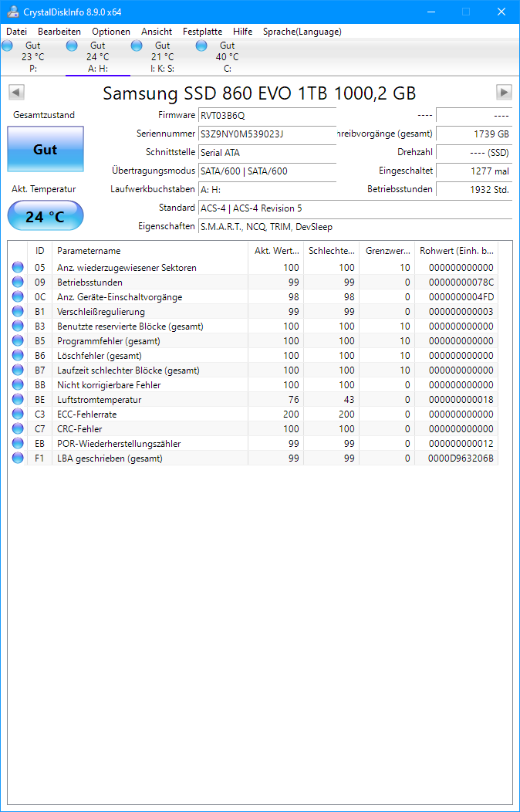Click the Laufwerkbuchstaben field A: H:

tap(268, 190)
